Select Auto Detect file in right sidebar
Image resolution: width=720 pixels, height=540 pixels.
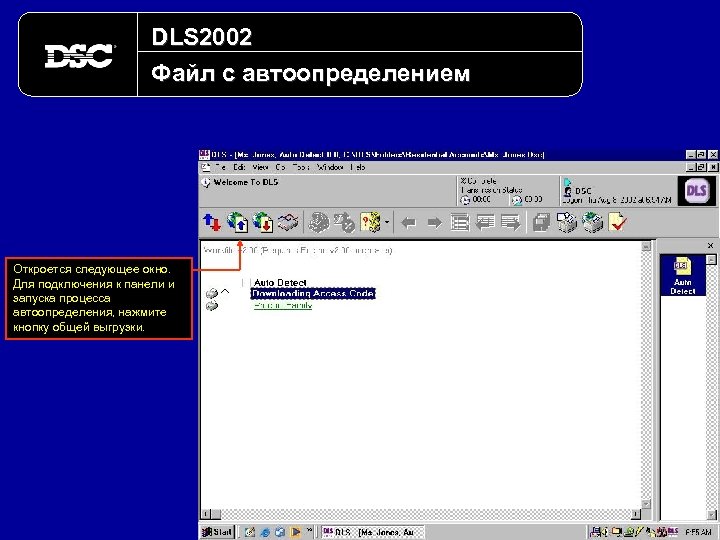(682, 276)
